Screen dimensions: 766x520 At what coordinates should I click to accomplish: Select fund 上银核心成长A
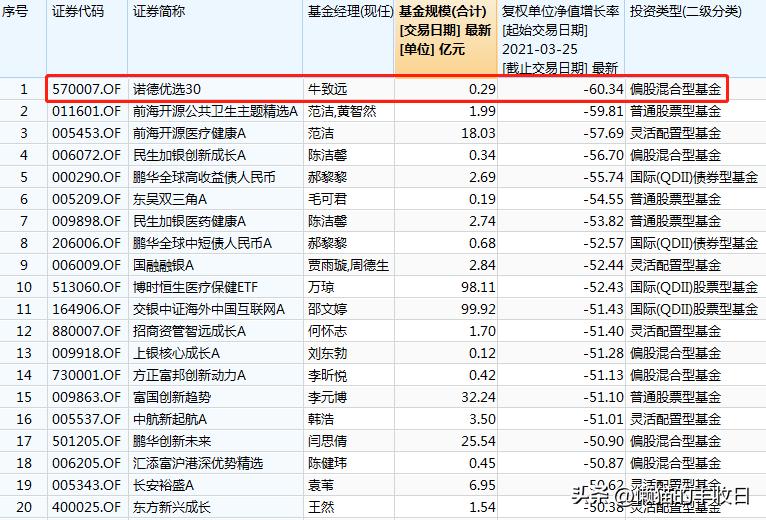click(176, 353)
